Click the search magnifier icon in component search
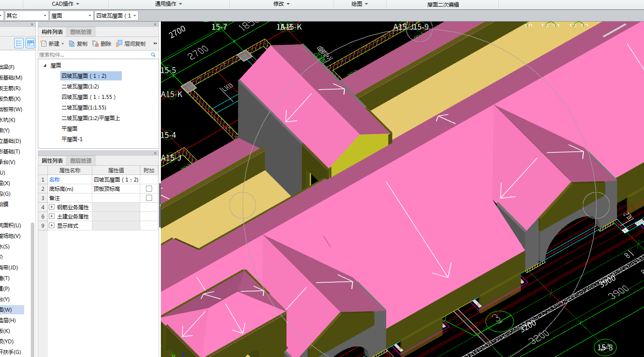 pyautogui.click(x=153, y=55)
